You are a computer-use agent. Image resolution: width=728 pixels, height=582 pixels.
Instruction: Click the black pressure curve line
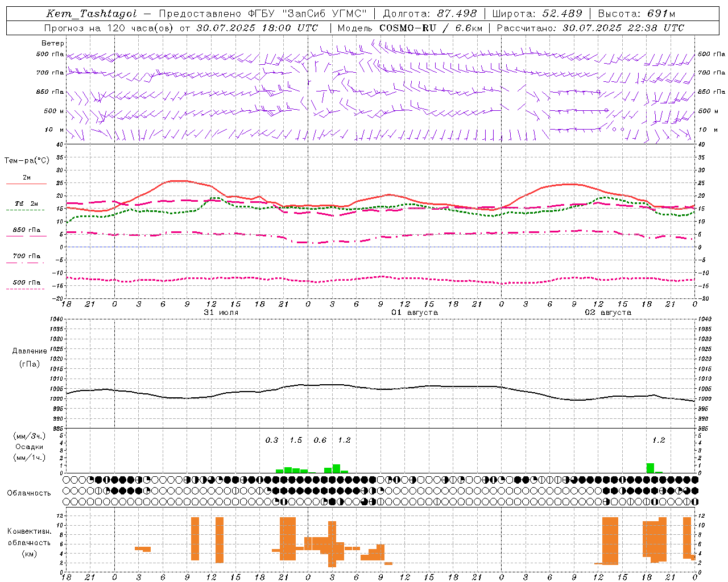click(x=381, y=389)
